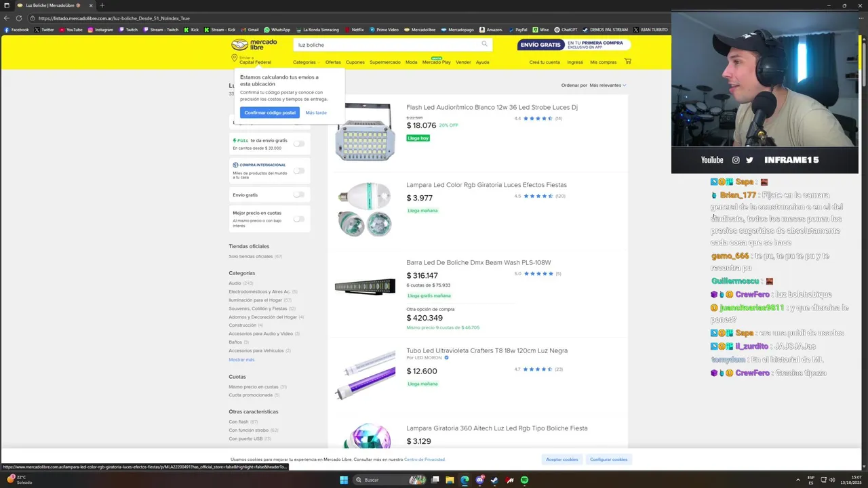Open the shopping cart icon

627,62
